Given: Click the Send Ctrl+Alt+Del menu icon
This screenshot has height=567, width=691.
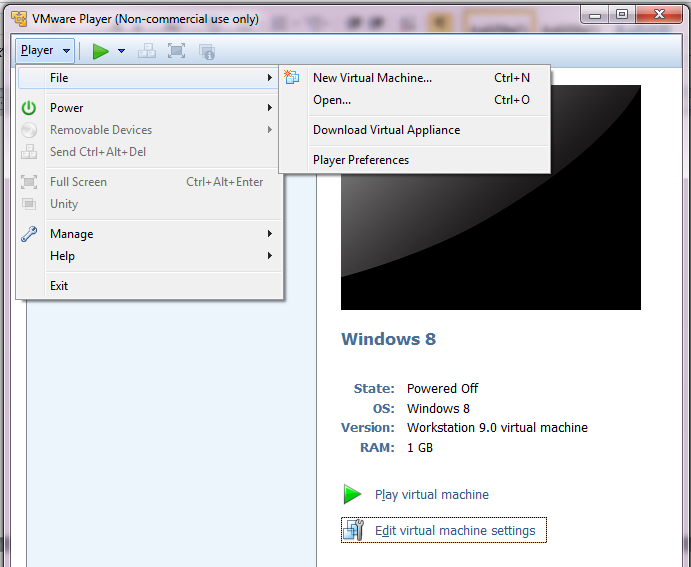Looking at the screenshot, I should click(x=29, y=152).
